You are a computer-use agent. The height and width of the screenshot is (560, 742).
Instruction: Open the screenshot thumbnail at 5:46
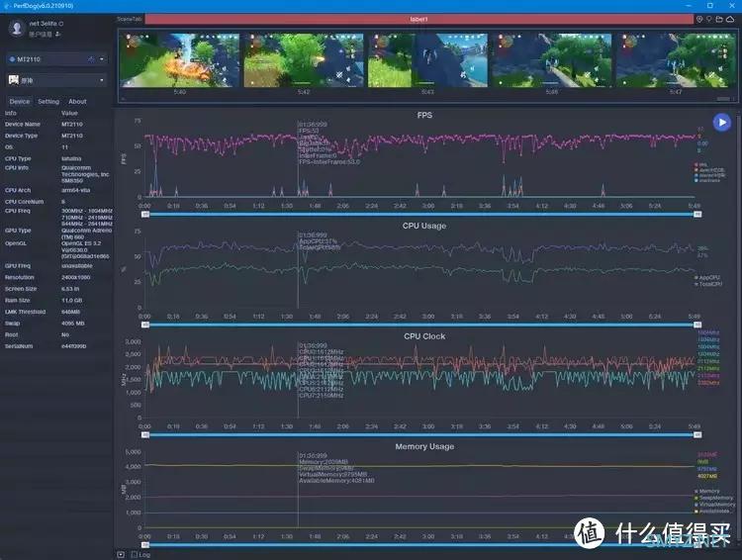click(552, 60)
